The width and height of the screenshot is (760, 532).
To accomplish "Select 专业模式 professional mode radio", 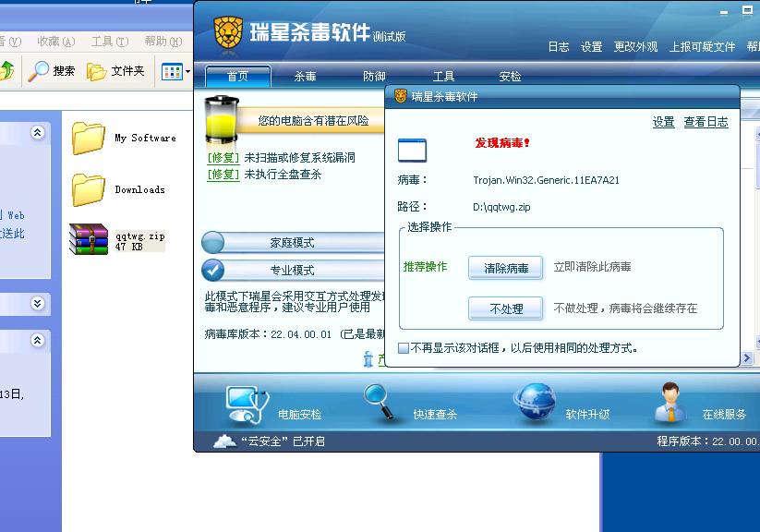I will point(212,270).
